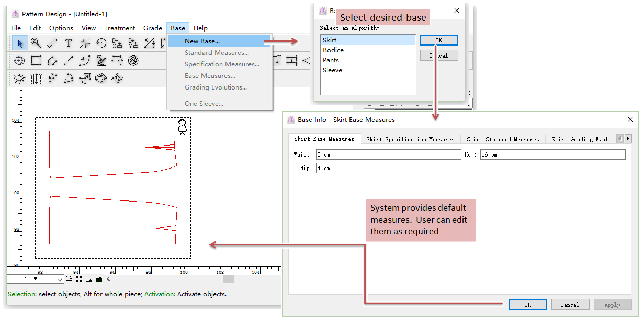Activate the magnifier zoom tool
This screenshot has height=324, width=644.
tap(36, 43)
